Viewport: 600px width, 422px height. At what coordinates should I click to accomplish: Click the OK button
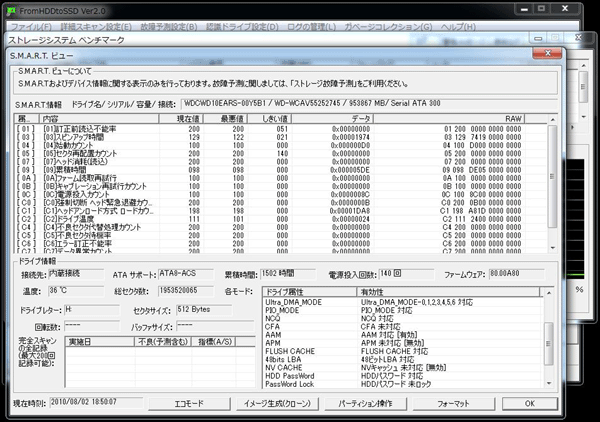point(530,404)
